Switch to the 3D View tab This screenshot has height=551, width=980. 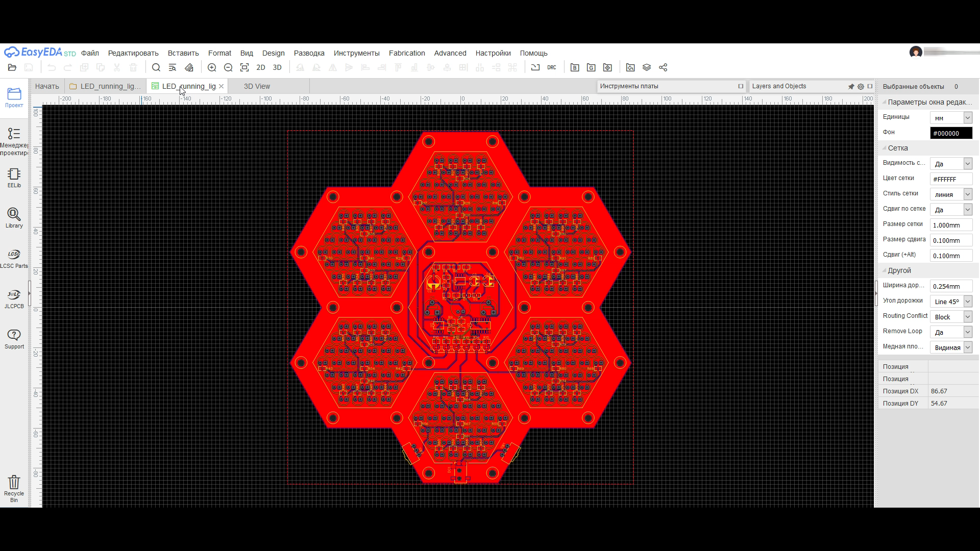[257, 86]
